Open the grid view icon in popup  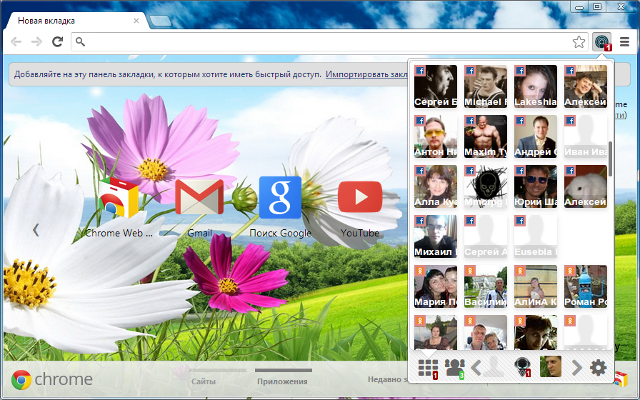tap(428, 367)
